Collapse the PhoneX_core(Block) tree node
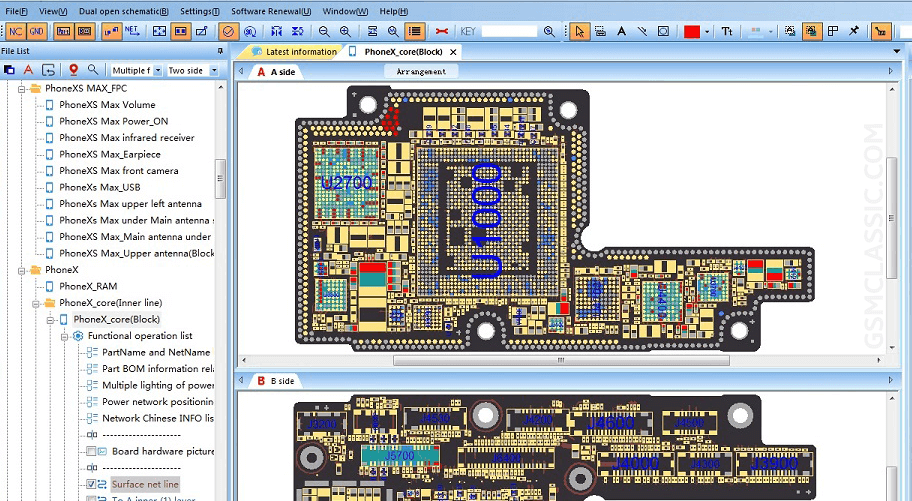Viewport: 912px width, 501px height. tap(50, 320)
